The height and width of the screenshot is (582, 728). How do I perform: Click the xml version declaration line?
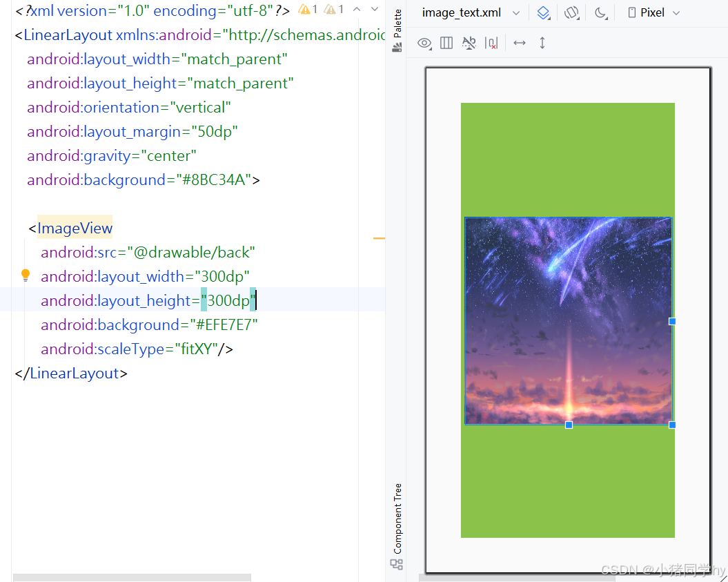click(153, 10)
